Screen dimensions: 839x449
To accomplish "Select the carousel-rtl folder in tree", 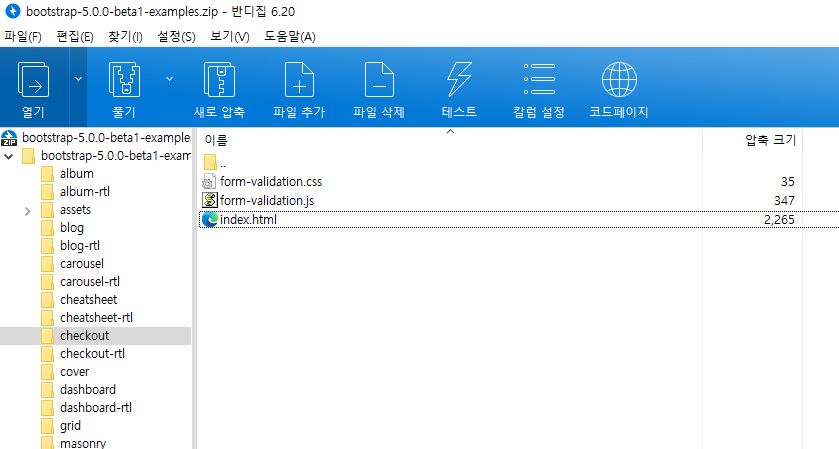I will (90, 281).
